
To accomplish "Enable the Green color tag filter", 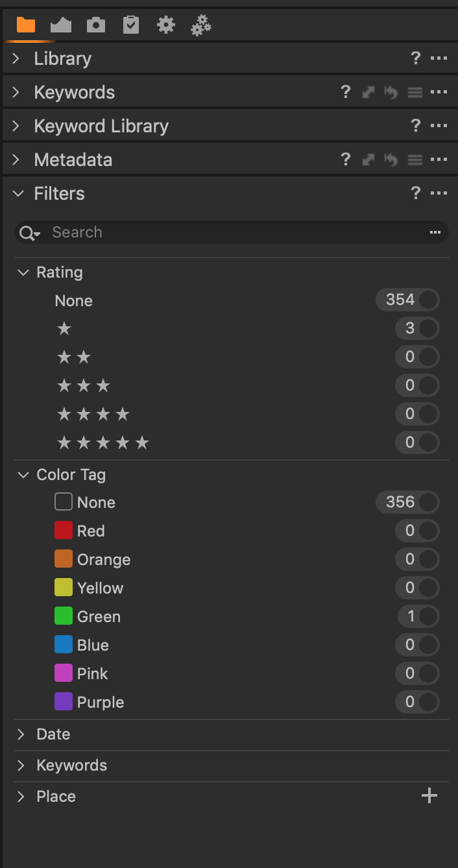I will (428, 616).
